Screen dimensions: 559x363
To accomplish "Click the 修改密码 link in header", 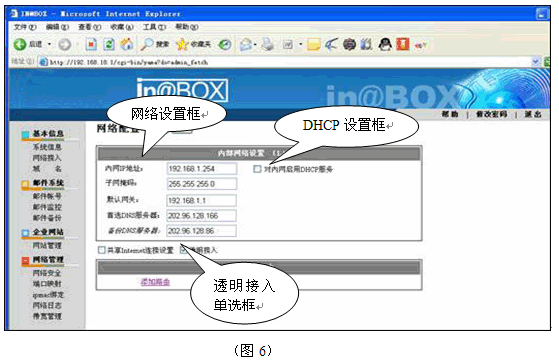I will click(492, 114).
